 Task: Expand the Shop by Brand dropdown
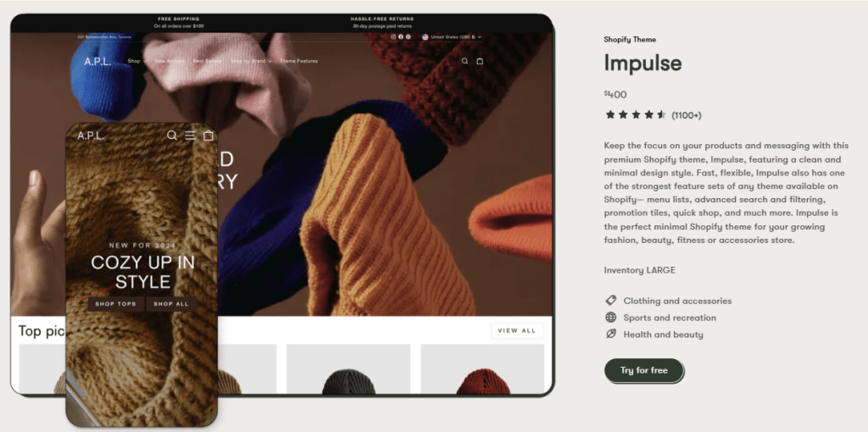click(251, 61)
